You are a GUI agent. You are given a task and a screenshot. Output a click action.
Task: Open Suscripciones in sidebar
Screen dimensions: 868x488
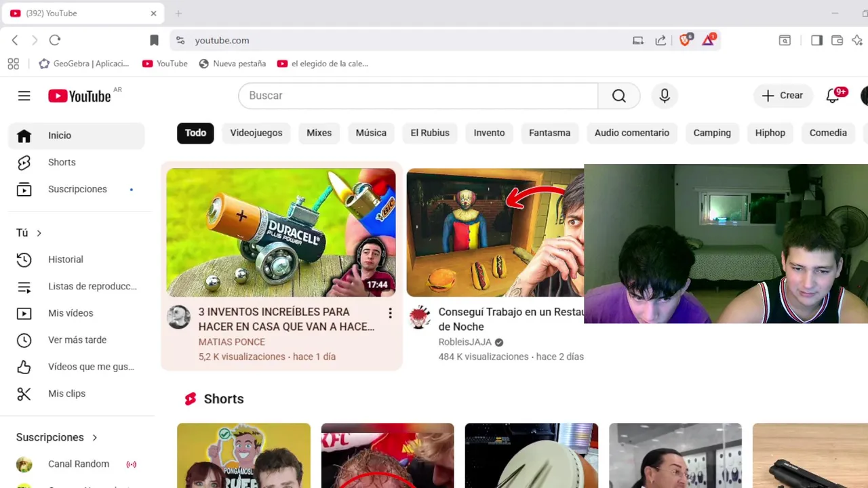pos(77,189)
